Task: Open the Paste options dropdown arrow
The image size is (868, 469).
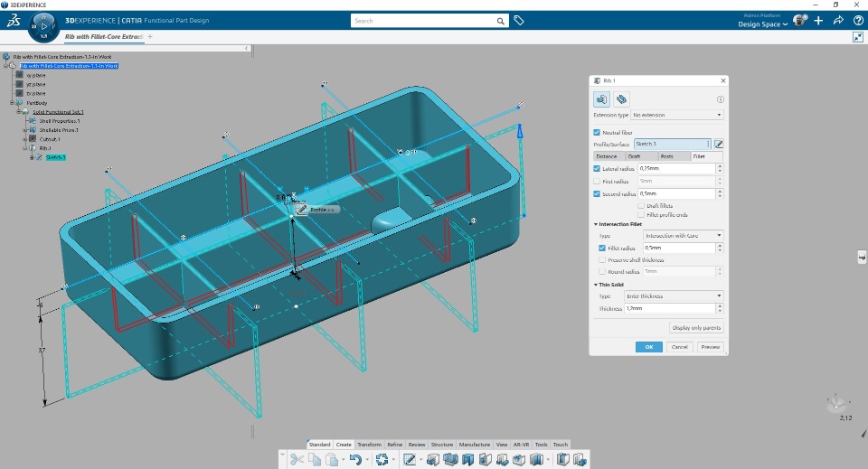Action: [x=344, y=460]
